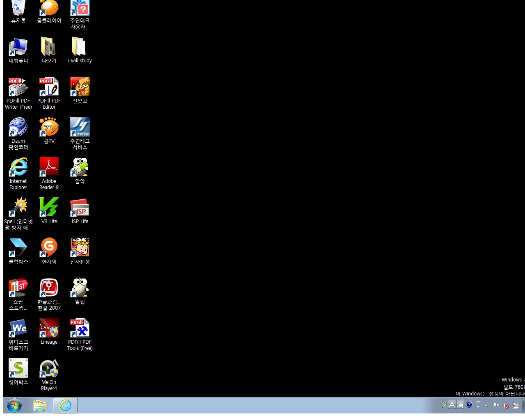This screenshot has width=525, height=420.
Task: Select the 알집 shortcut
Action: 80,291
